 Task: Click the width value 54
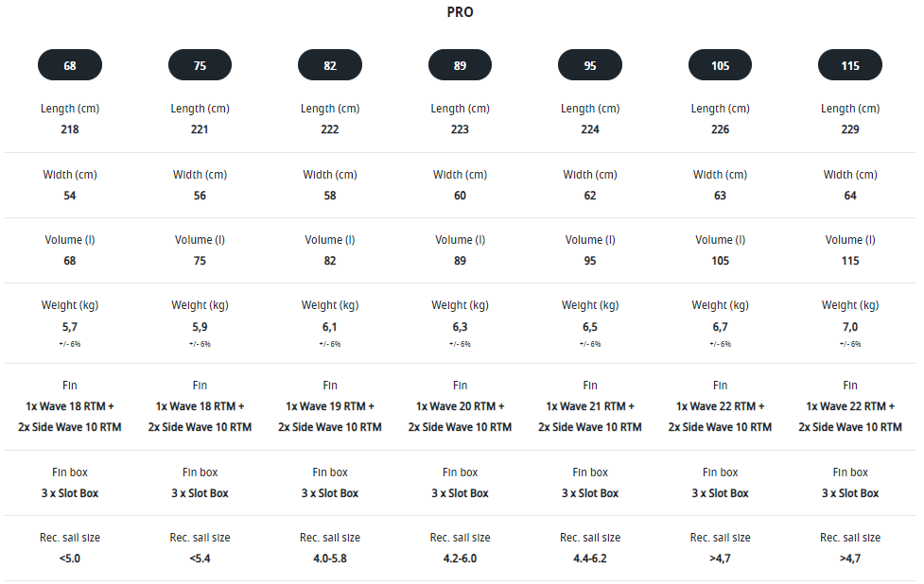[x=70, y=196]
